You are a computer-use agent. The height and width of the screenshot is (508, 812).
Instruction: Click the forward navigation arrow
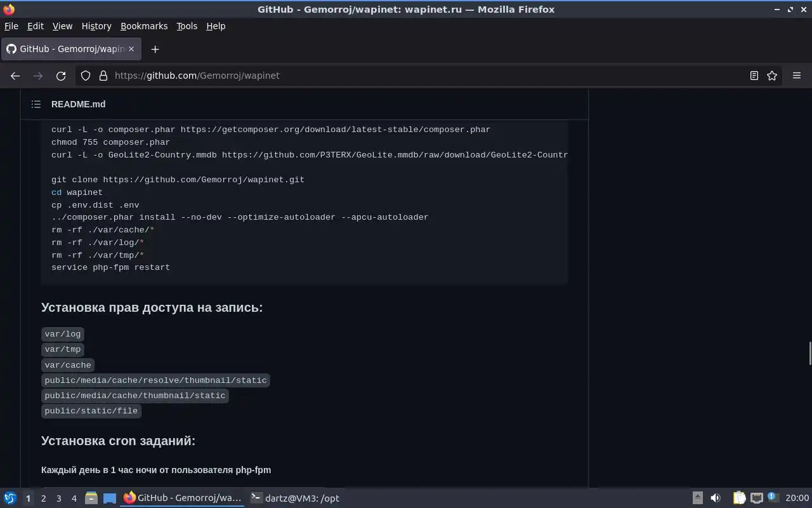(38, 76)
